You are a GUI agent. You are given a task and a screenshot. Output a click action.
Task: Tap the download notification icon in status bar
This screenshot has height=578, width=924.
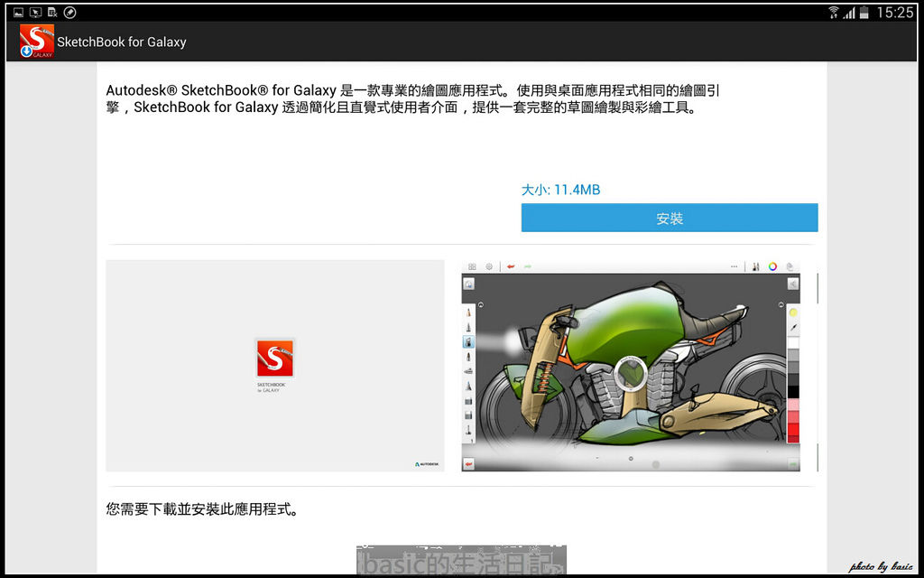tap(52, 12)
